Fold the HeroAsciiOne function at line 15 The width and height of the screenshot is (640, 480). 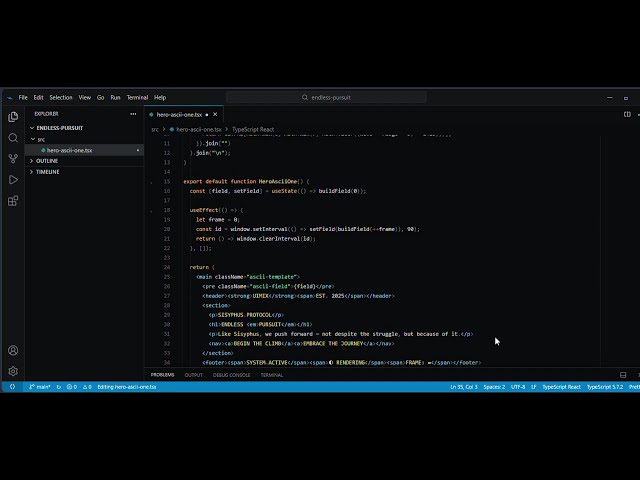point(151,182)
